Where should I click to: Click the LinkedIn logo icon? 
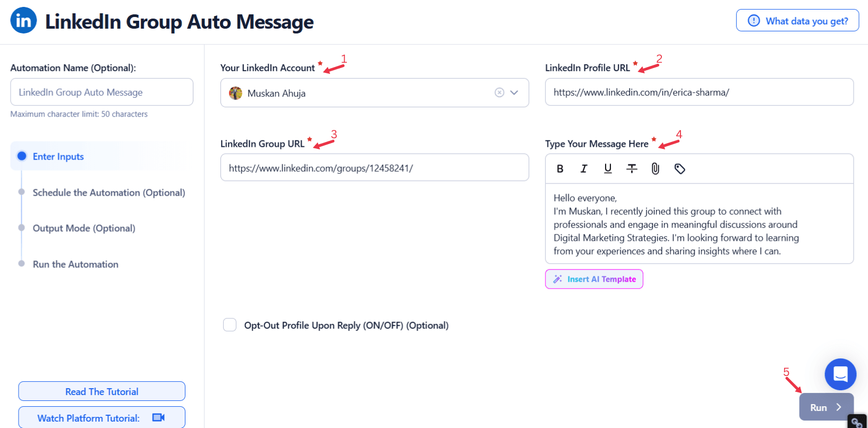(x=23, y=21)
